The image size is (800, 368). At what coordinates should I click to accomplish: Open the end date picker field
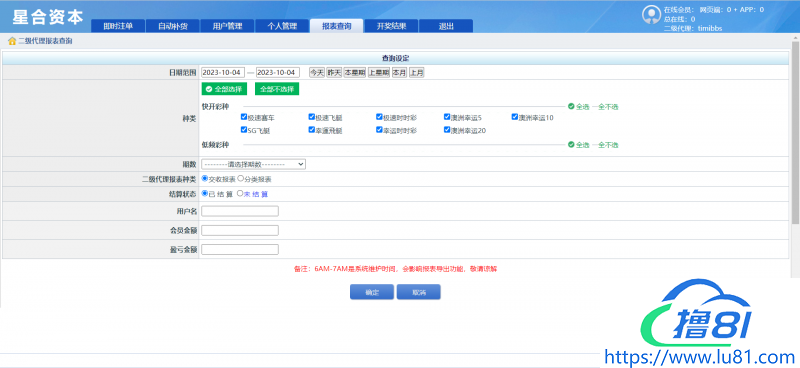pyautogui.click(x=278, y=72)
